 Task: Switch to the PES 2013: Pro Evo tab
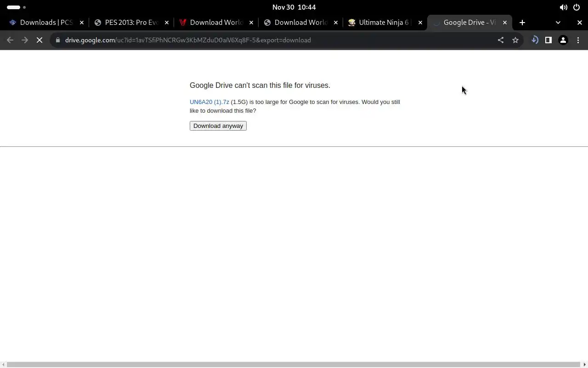[x=131, y=22]
